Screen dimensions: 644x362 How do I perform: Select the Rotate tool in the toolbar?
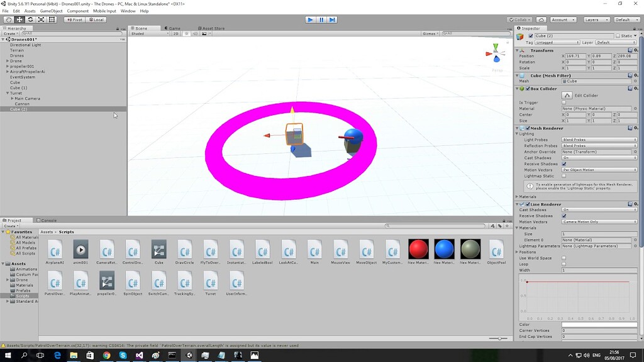click(x=30, y=19)
